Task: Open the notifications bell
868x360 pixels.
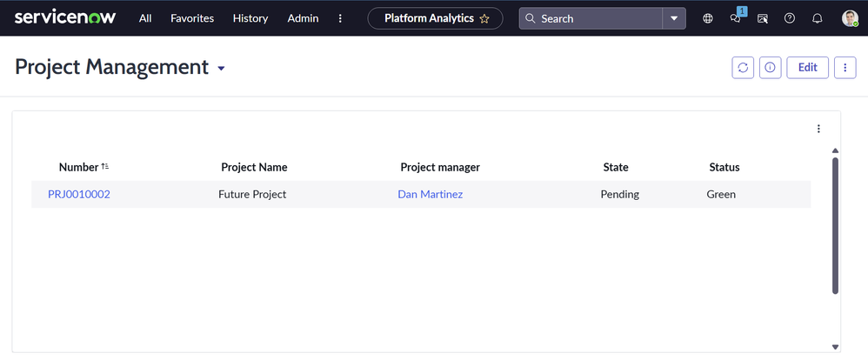Action: pos(817,18)
